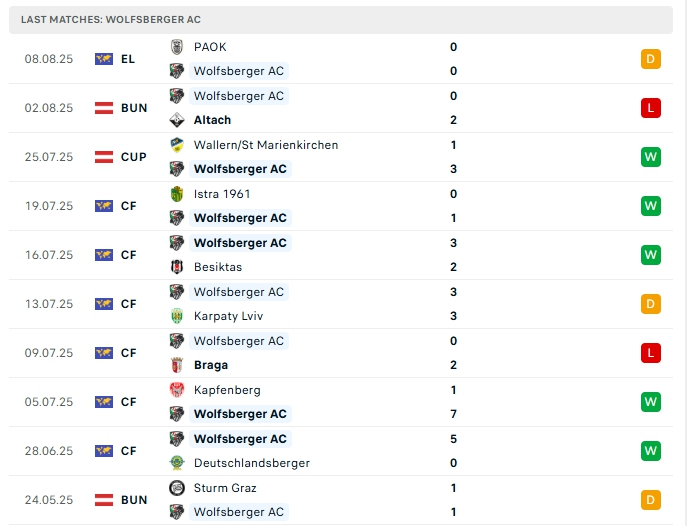Click the draw badge for PAOK match

click(x=651, y=59)
